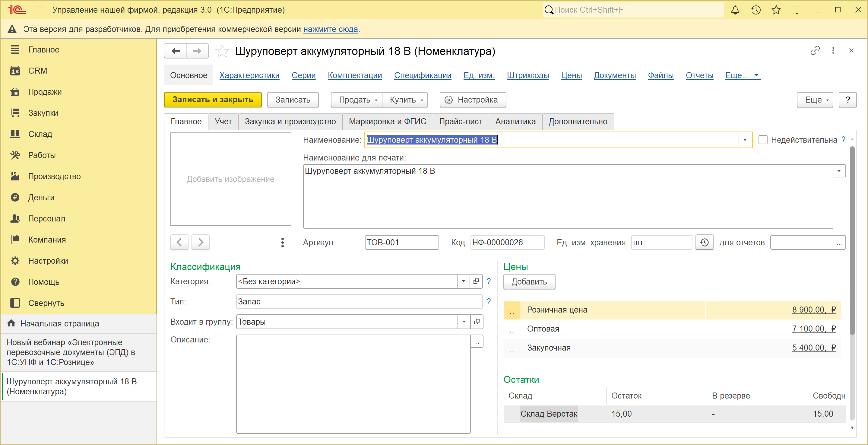Add this item to favorites with star

click(222, 51)
